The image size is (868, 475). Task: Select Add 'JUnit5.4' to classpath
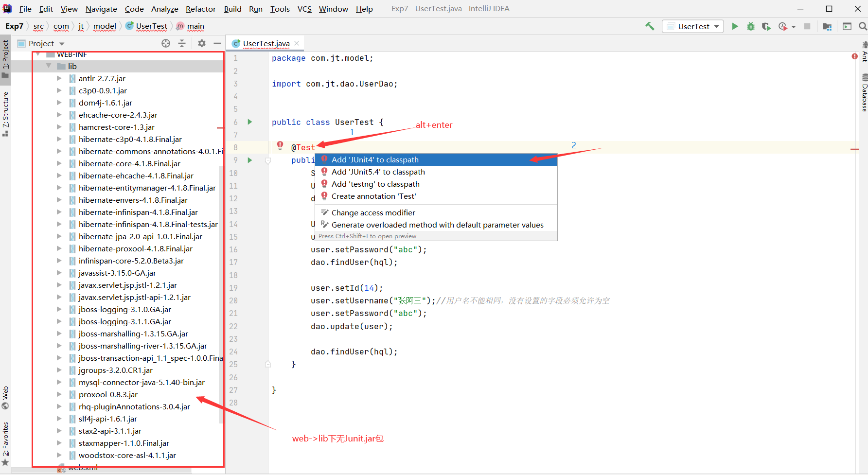pos(436,172)
